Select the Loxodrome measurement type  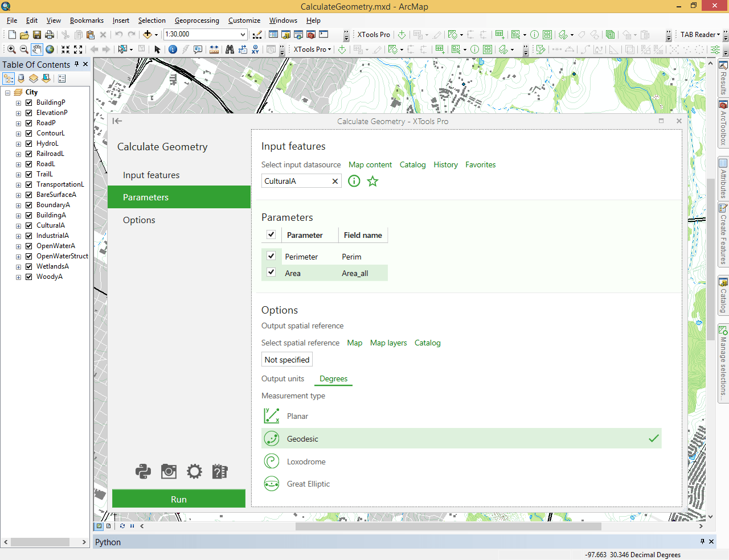coord(461,462)
